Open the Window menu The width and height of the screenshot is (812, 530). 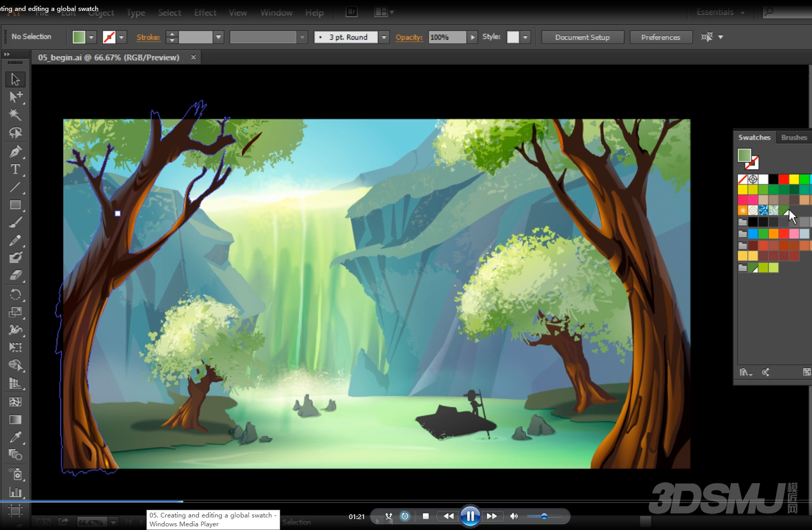pyautogui.click(x=277, y=13)
